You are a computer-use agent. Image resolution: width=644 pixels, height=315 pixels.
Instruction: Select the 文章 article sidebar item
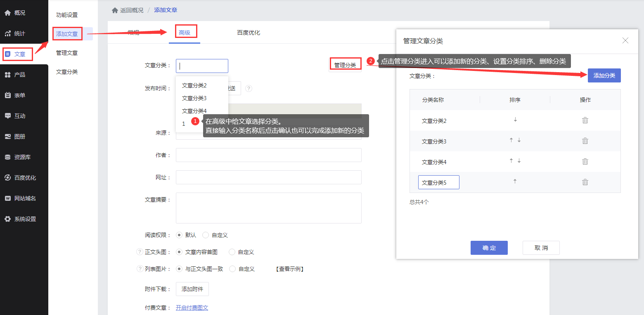pos(24,54)
